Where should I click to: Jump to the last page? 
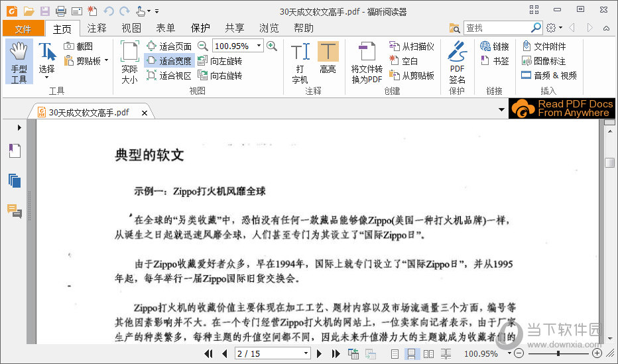tap(336, 354)
